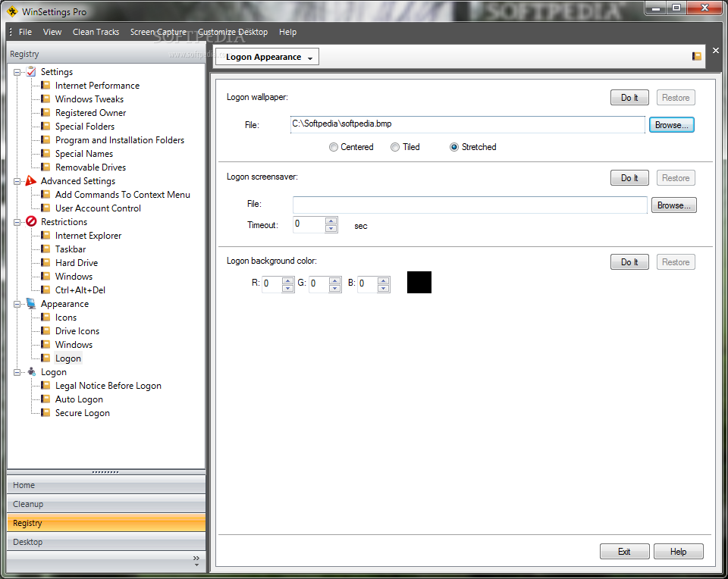Click the icon beside Special Names
The height and width of the screenshot is (579, 728).
tap(45, 153)
